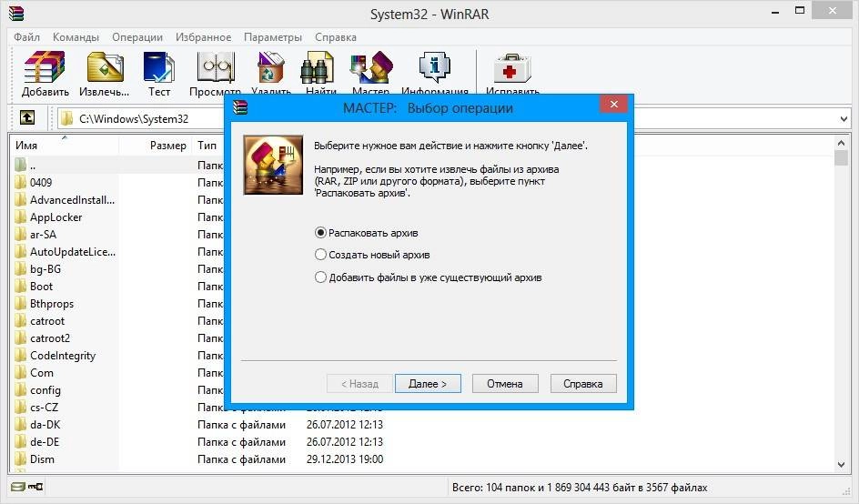
Task: Select the catroot folder row
Action: click(x=117, y=321)
